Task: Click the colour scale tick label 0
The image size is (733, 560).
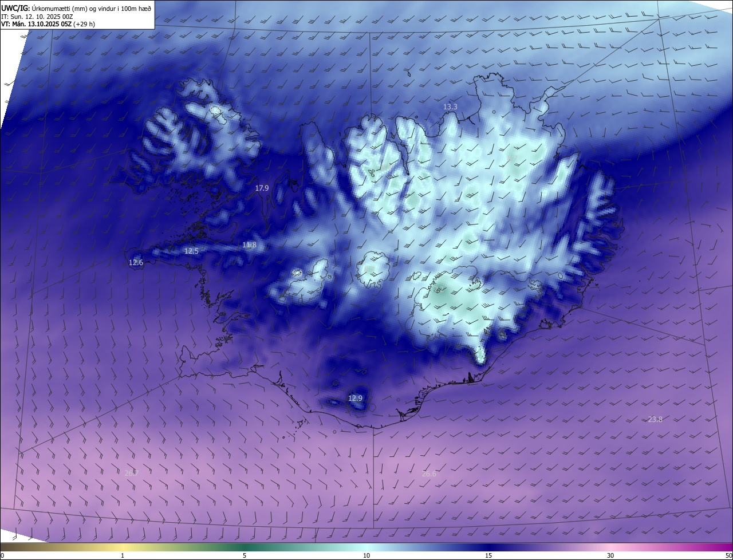Action: 2,556
